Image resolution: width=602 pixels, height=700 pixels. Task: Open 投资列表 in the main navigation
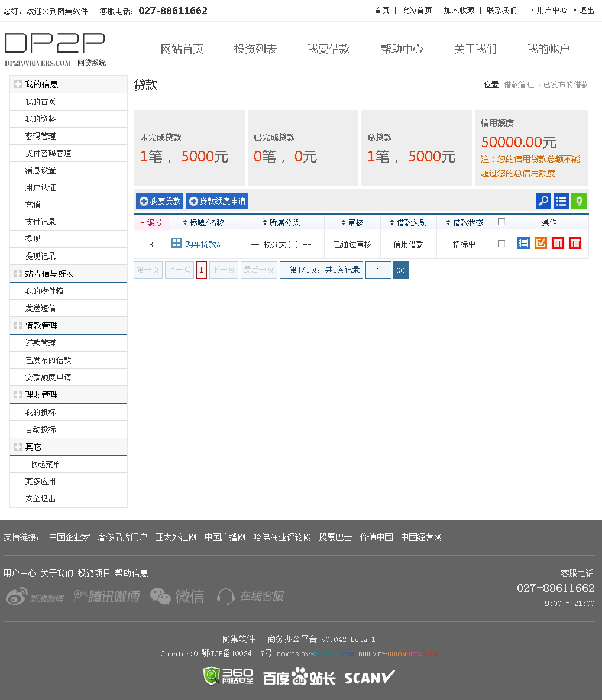[255, 49]
